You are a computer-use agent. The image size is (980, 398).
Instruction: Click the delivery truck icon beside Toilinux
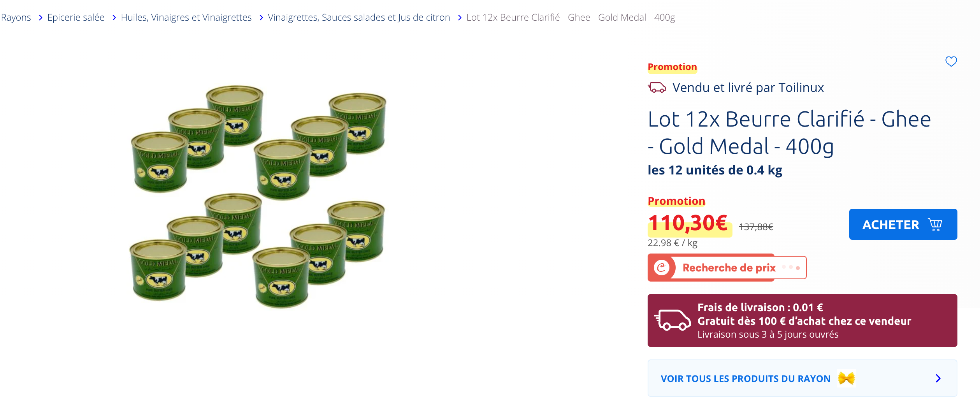click(657, 87)
